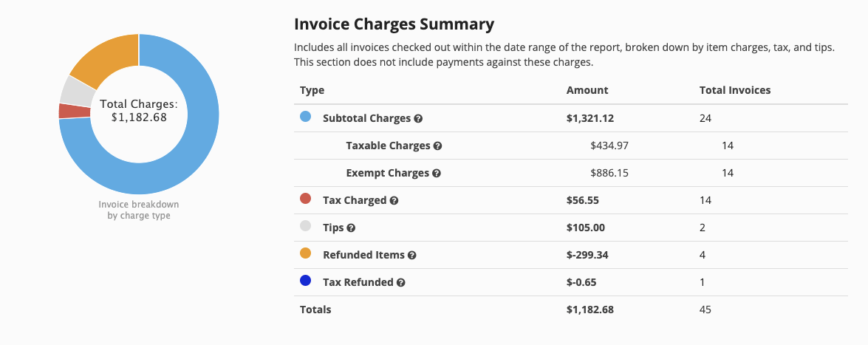The width and height of the screenshot is (868, 345).
Task: Click the Totals row label
Action: click(315, 310)
